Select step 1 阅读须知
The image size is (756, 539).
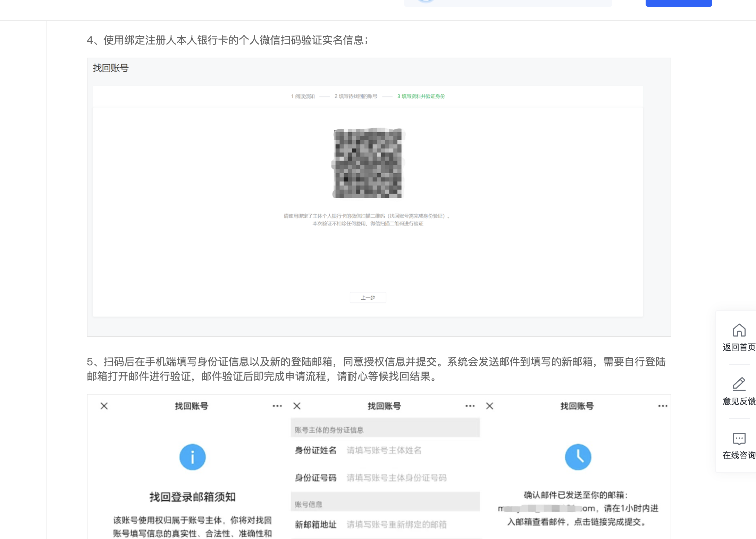click(x=303, y=96)
